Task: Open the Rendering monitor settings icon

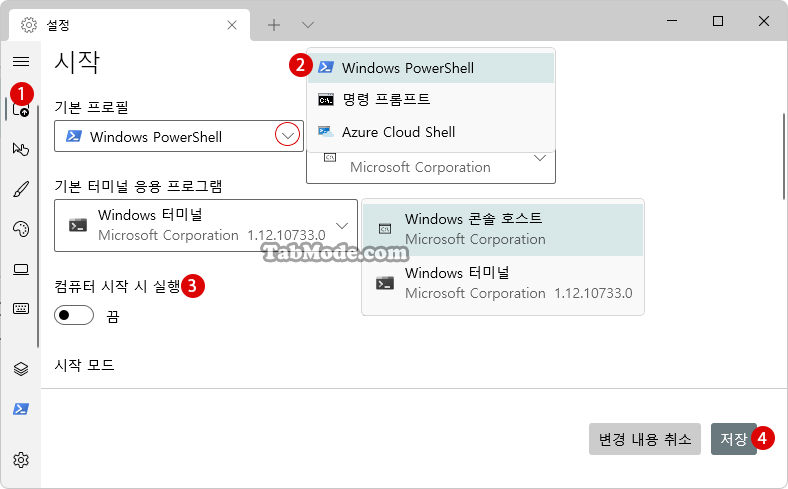Action: [x=21, y=269]
